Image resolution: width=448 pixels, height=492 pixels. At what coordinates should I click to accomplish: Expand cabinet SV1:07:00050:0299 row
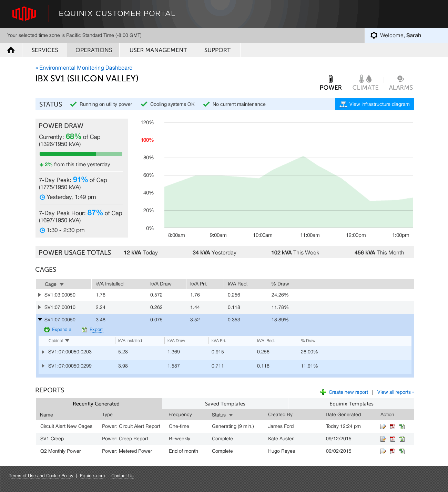point(43,366)
